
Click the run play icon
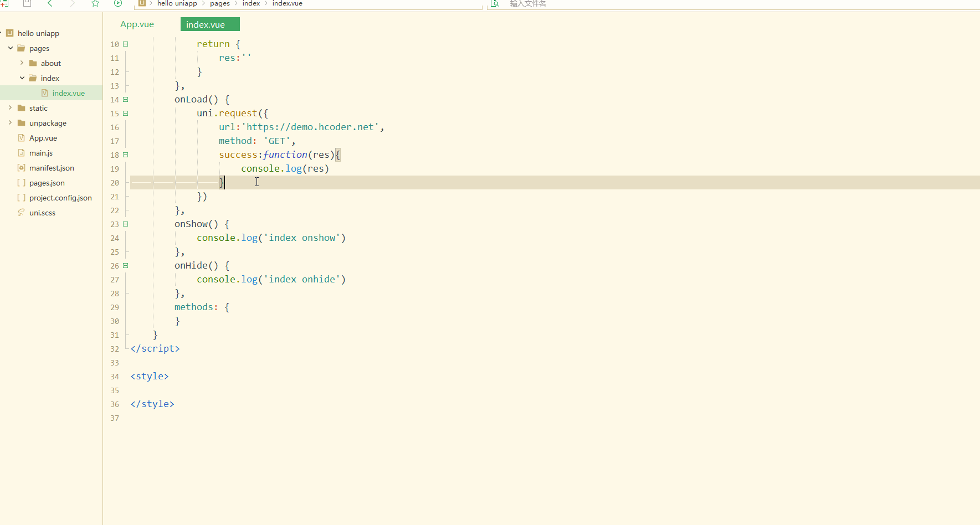click(x=118, y=3)
